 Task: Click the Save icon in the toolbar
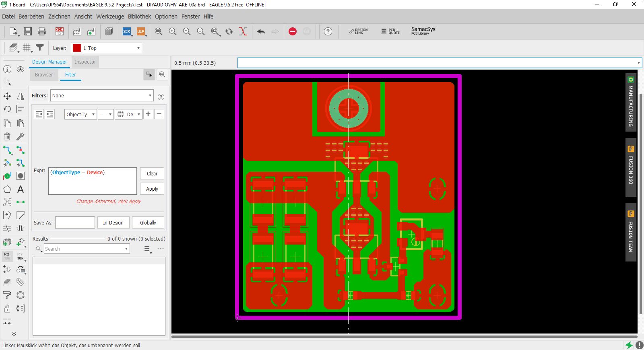pos(28,31)
